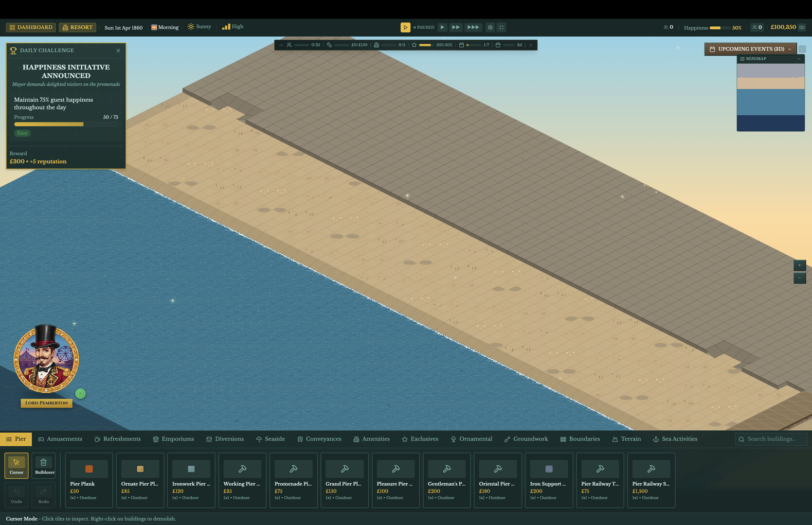
Task: Switch to the Amusements category tab
Action: (x=60, y=439)
